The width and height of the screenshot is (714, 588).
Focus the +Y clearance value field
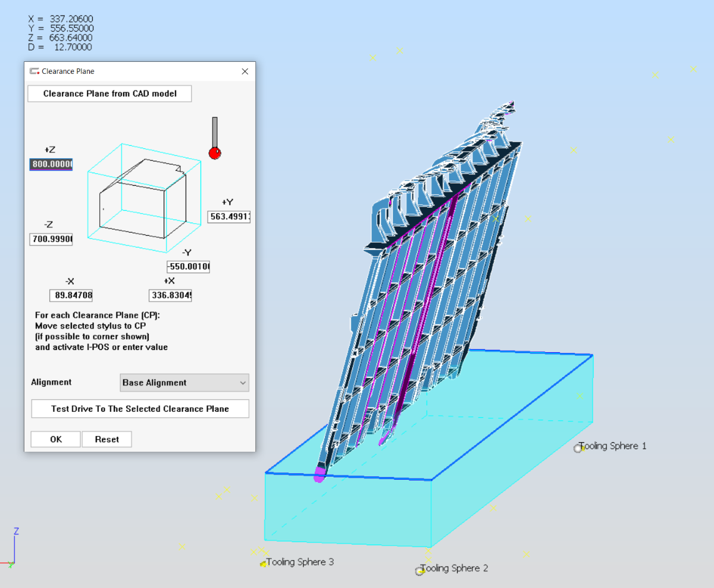point(229,217)
